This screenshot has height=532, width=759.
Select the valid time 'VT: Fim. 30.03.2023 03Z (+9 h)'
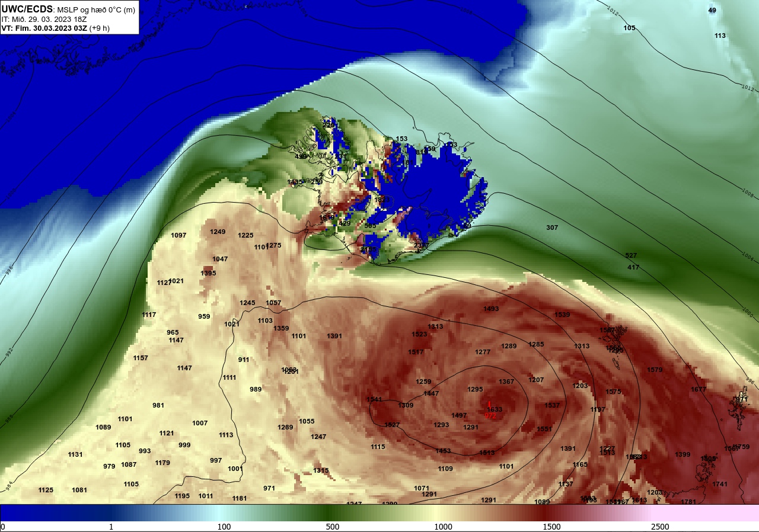click(x=55, y=28)
